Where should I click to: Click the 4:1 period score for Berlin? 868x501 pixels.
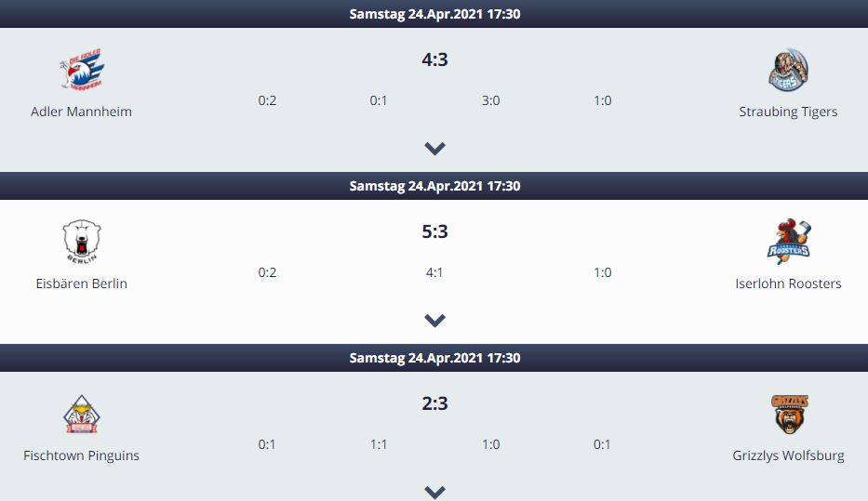[434, 272]
